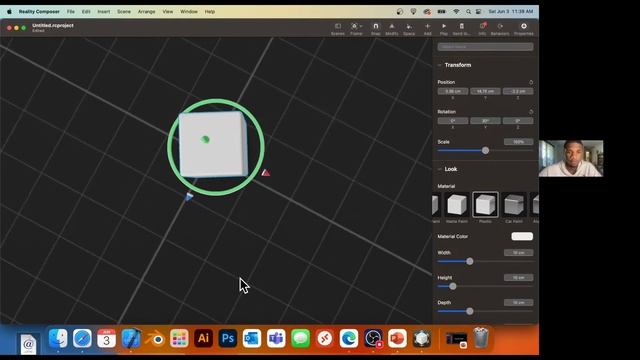Click the Spotlight search icon in menu bar

click(468, 11)
